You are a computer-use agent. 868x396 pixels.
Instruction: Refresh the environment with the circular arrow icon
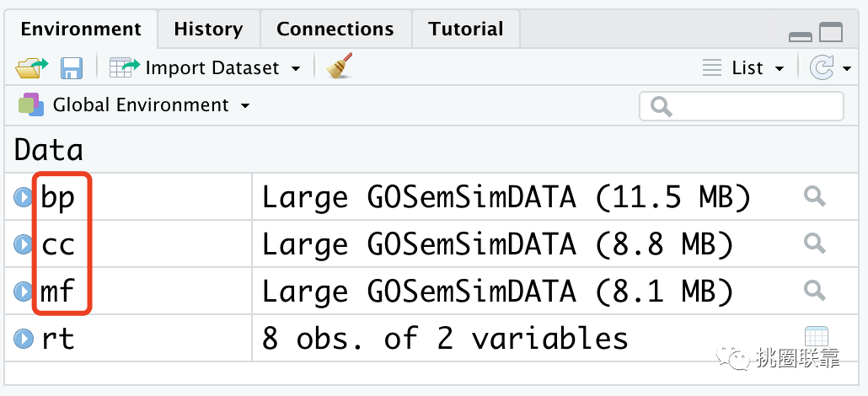821,68
